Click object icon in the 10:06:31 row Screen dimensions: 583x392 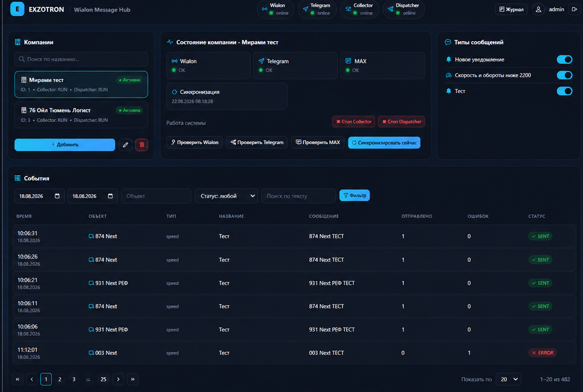pyautogui.click(x=91, y=236)
